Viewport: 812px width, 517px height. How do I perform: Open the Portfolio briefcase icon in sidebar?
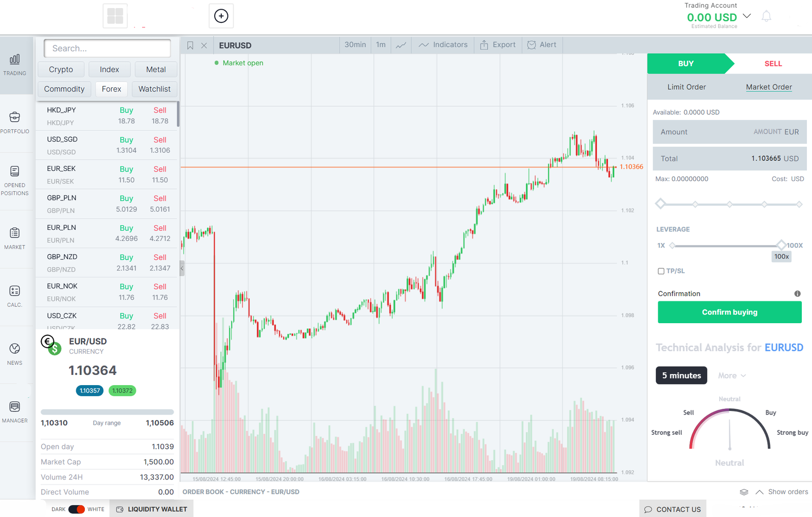tap(15, 118)
